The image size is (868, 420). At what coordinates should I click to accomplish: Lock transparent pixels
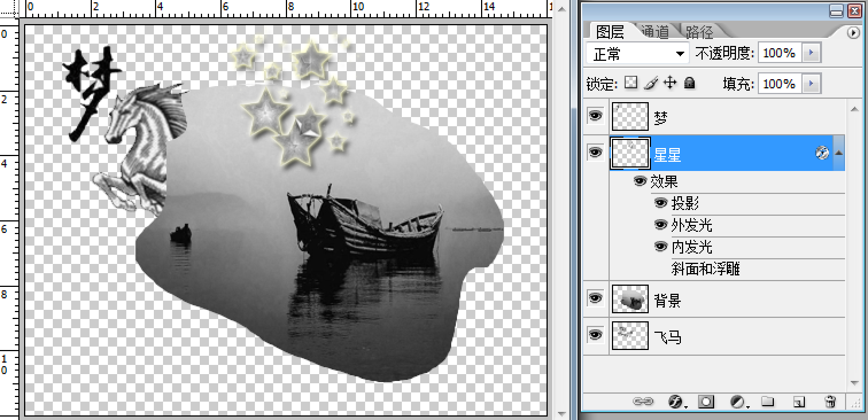(x=631, y=83)
